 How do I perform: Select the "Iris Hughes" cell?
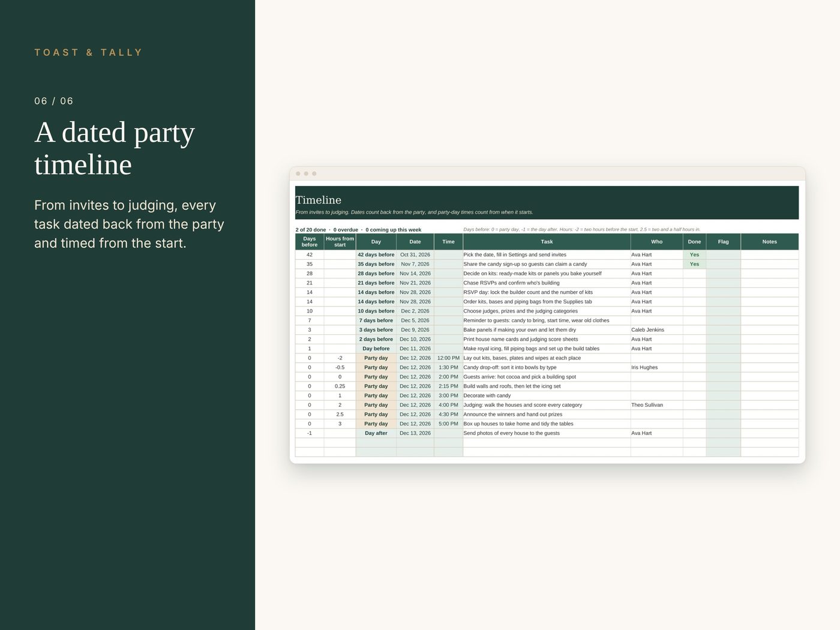656,367
